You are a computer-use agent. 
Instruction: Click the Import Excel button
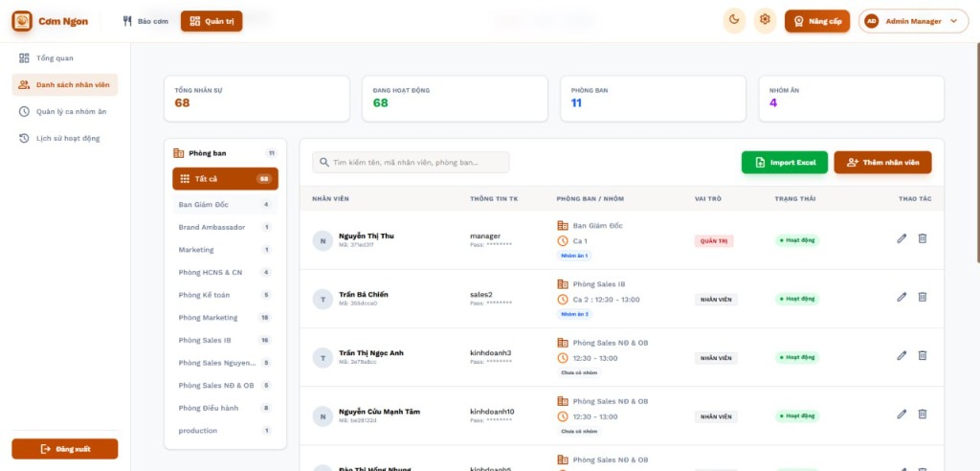[785, 163]
